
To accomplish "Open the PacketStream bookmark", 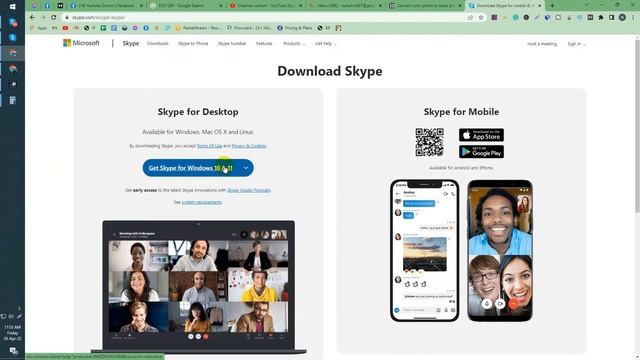I will (198, 28).
